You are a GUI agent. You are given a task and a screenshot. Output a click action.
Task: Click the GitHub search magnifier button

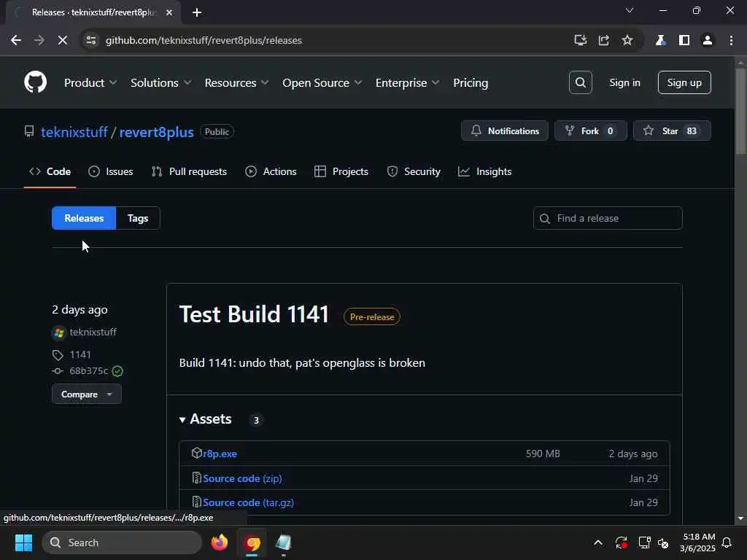click(x=580, y=82)
